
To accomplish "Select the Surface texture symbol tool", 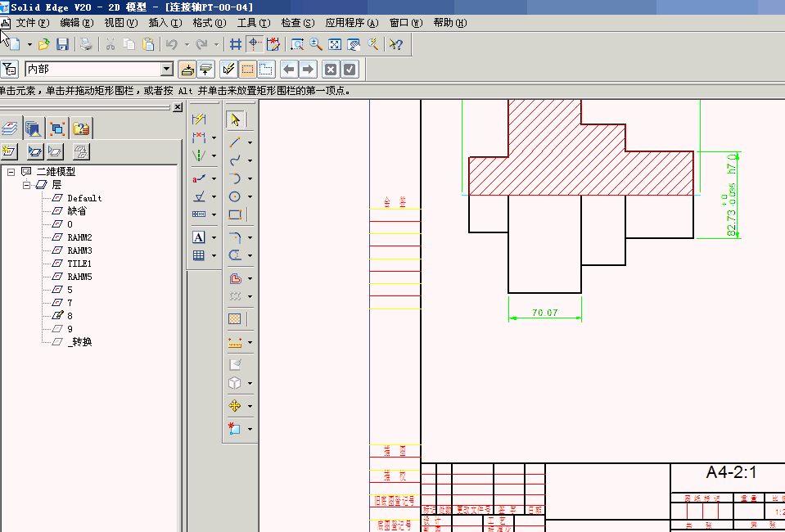I will coord(199,196).
